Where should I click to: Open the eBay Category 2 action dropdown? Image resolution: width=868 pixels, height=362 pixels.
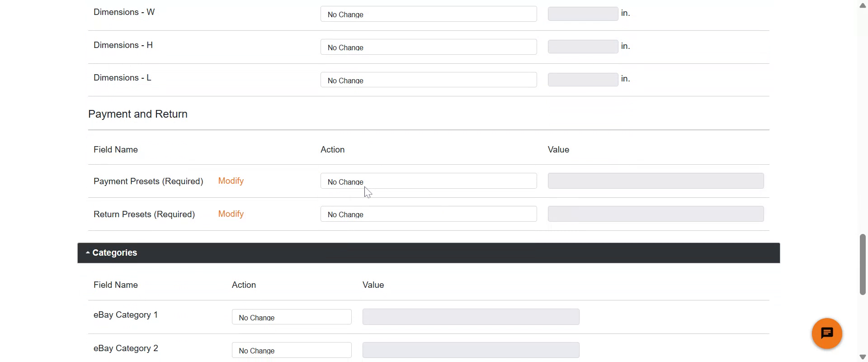291,350
